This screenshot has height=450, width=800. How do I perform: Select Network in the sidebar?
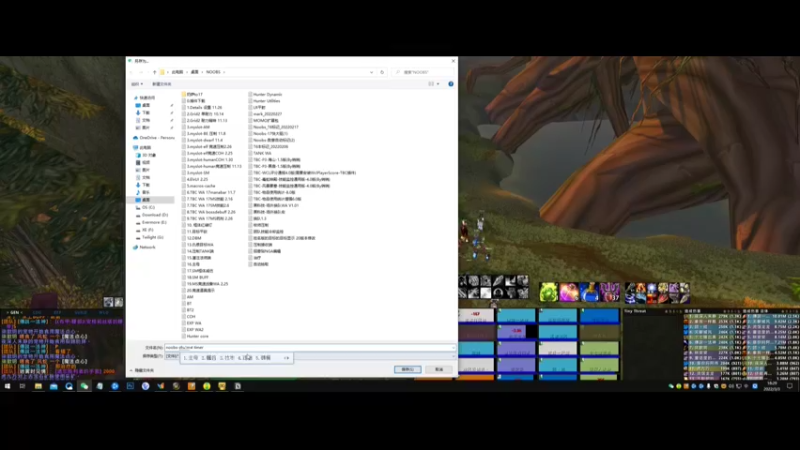(144, 247)
